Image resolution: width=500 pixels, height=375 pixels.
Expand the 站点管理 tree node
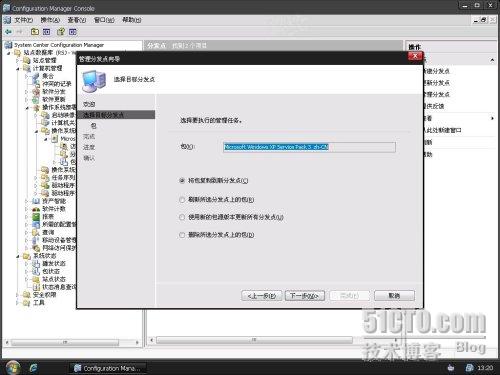click(x=18, y=60)
